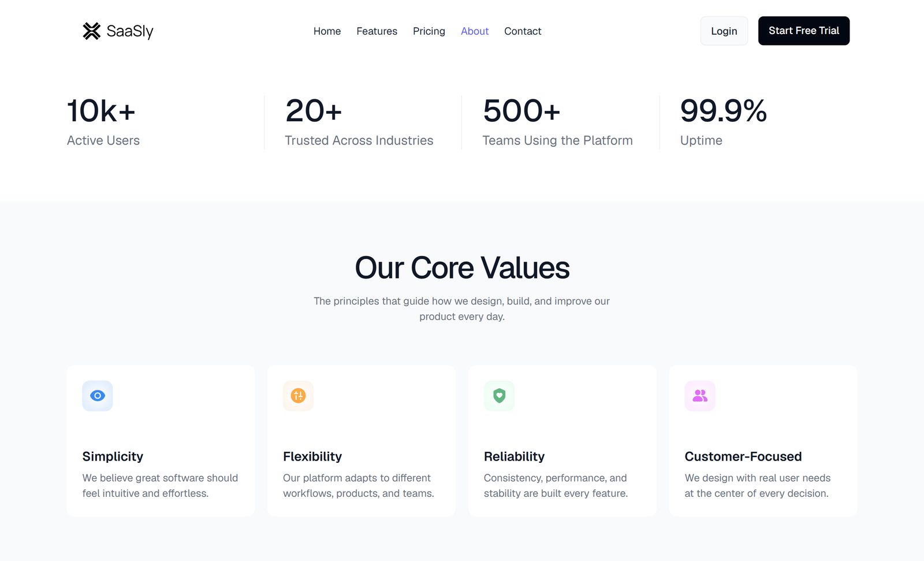Image resolution: width=924 pixels, height=561 pixels.
Task: Click the Customer-Focused card heading
Action: (743, 456)
